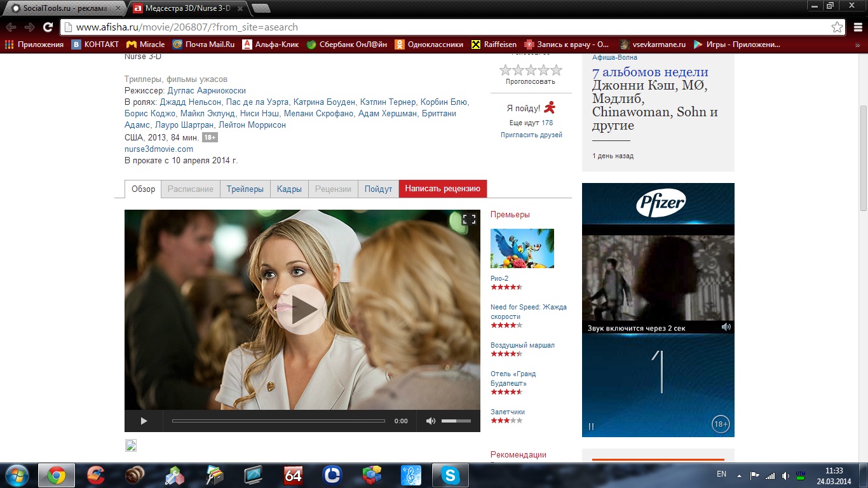Open the Приложения apps bookmark
868x488 pixels.
pyautogui.click(x=35, y=44)
